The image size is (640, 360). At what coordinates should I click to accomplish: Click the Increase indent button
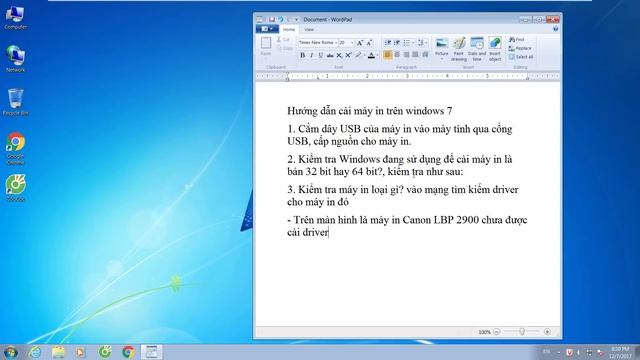point(397,42)
